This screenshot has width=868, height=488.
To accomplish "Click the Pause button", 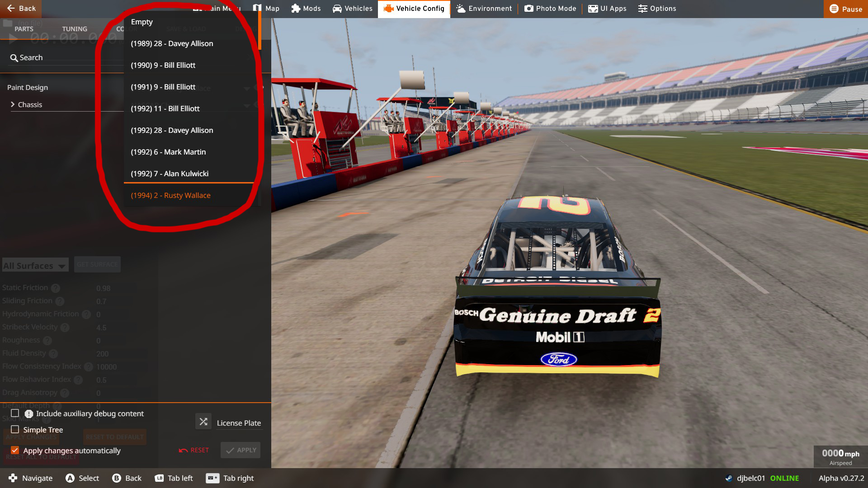I will 846,9.
